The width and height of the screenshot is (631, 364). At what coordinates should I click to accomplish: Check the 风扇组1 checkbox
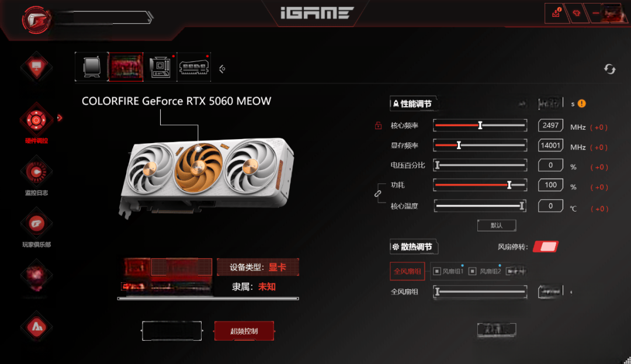click(437, 272)
